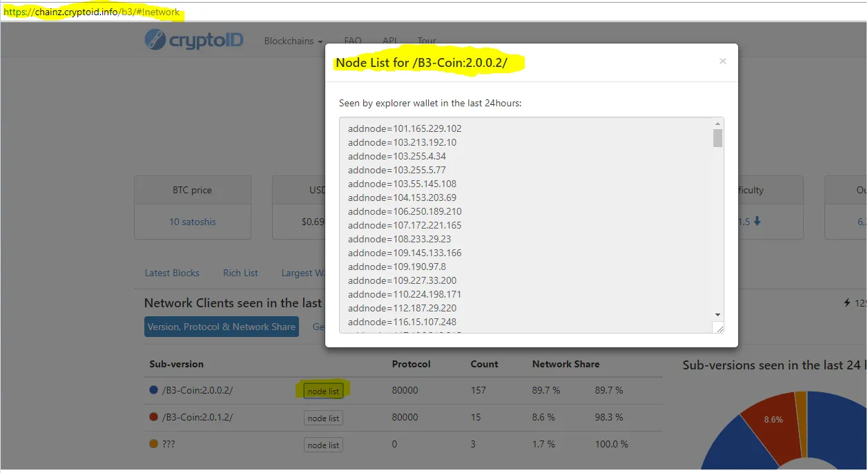Click the addnode=106.250.189.210 line
The width and height of the screenshot is (868, 473).
click(x=405, y=211)
